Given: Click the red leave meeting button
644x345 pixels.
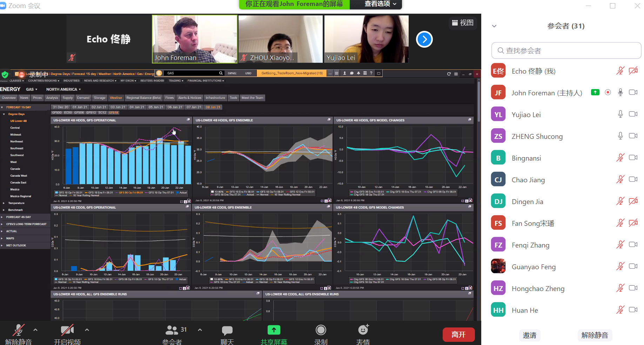Looking at the screenshot, I should coord(458,334).
